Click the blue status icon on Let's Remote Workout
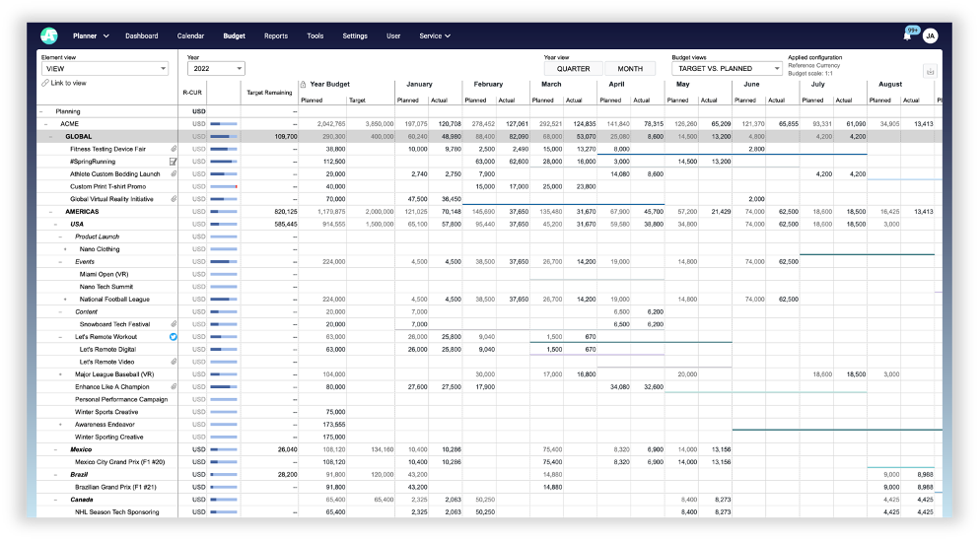The image size is (980, 540). click(174, 336)
